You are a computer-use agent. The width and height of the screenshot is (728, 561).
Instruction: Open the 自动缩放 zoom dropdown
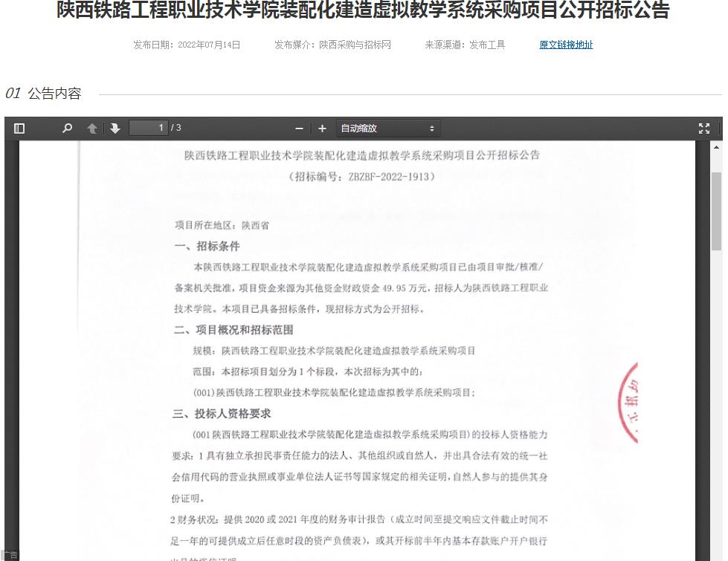click(387, 129)
